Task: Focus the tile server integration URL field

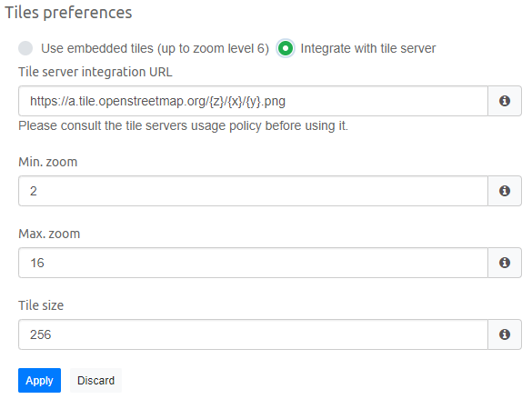Action: 253,101
